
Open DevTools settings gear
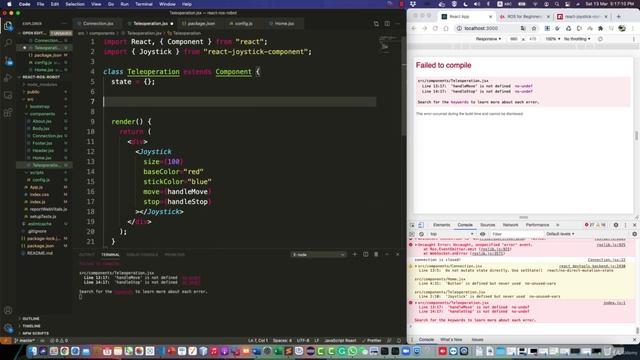click(616, 225)
